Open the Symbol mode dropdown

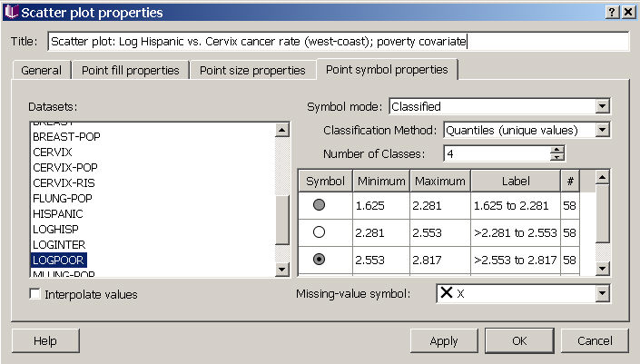pos(602,106)
